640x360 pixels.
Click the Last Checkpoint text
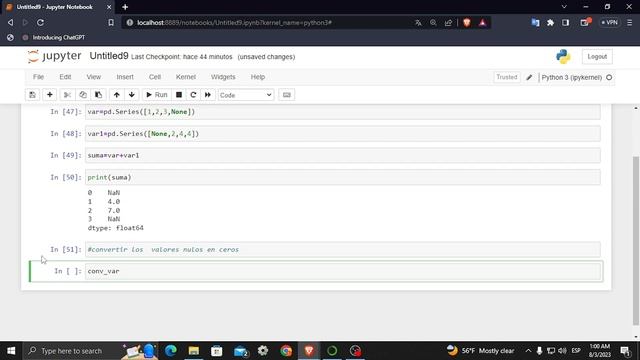(x=182, y=57)
